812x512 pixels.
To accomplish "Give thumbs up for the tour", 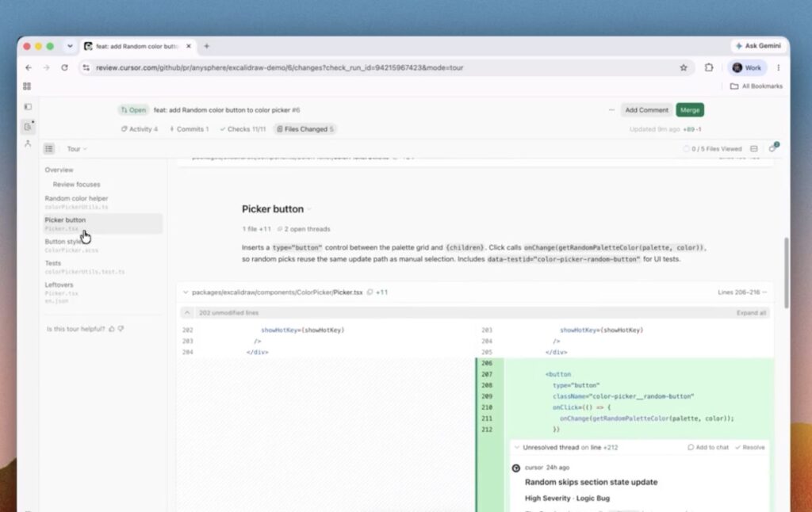I will tap(111, 329).
